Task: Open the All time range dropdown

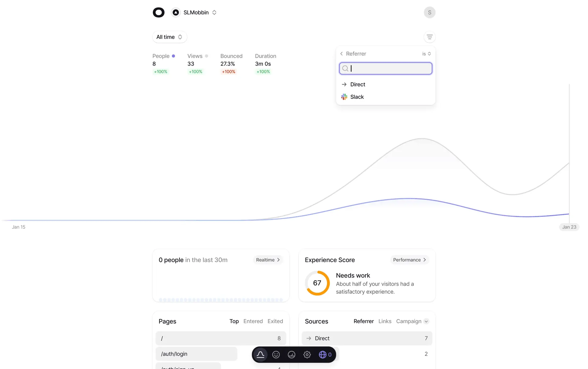Action: pos(169,37)
